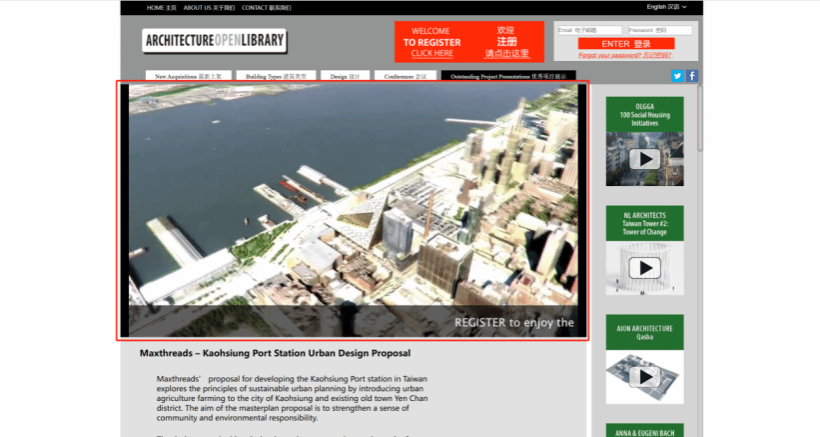Open the CONTACT page link
The width and height of the screenshot is (820, 437).
(266, 7)
